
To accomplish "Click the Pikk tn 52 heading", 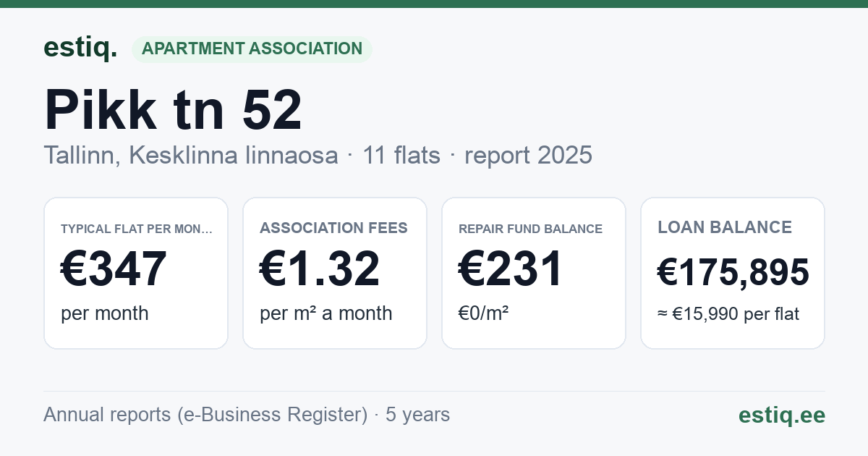I will coord(173,110).
